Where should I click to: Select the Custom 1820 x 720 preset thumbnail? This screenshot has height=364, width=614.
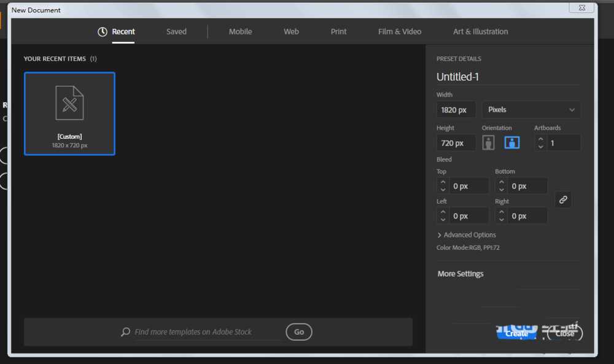pos(69,114)
